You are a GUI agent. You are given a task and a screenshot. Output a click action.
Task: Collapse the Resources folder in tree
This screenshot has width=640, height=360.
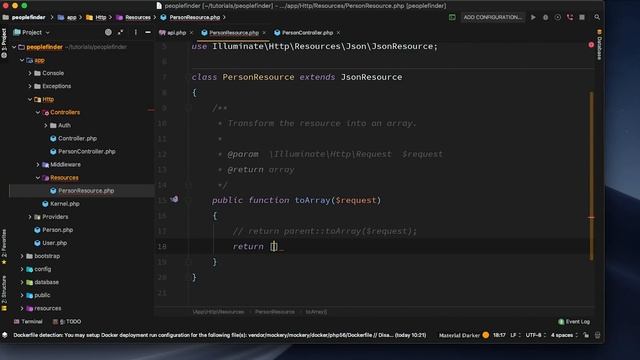[38, 178]
